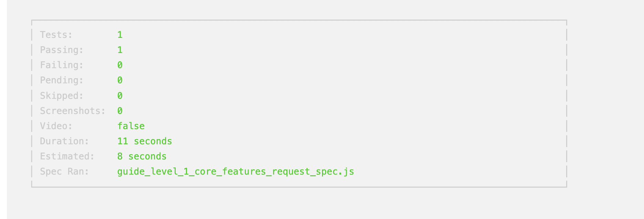This screenshot has height=219, width=644.
Task: Click the 'Passing:' label
Action: pos(62,50)
